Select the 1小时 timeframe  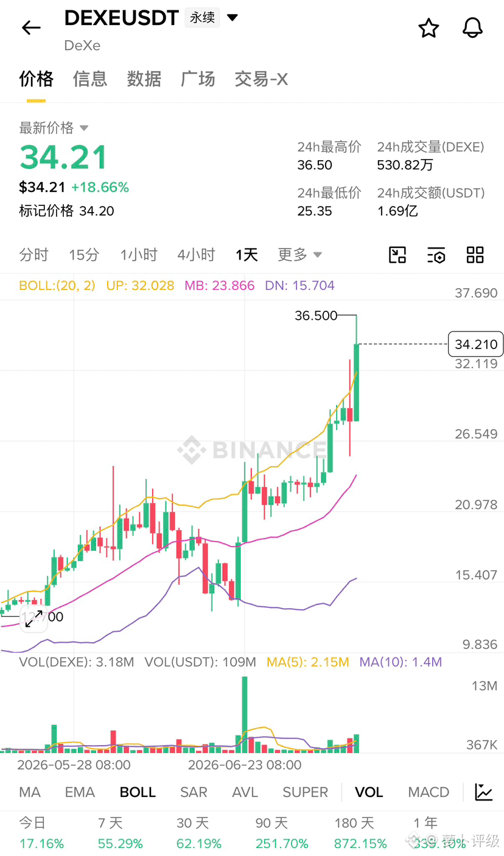[139, 255]
